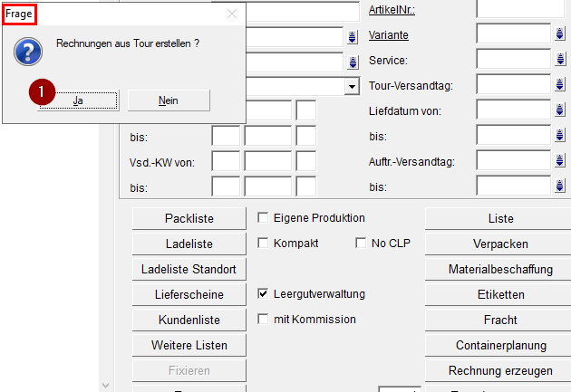Enable the mit Kommission checkbox

pyautogui.click(x=263, y=320)
